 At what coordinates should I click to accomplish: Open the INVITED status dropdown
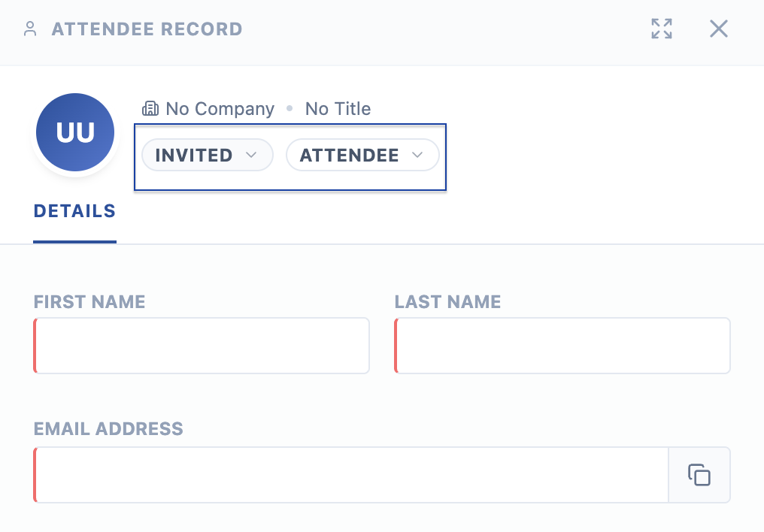tap(207, 156)
